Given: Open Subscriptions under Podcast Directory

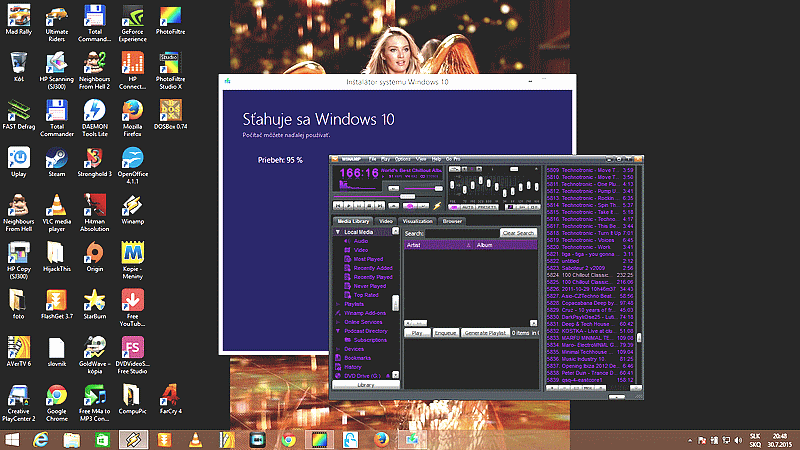Looking at the screenshot, I should click(x=370, y=340).
